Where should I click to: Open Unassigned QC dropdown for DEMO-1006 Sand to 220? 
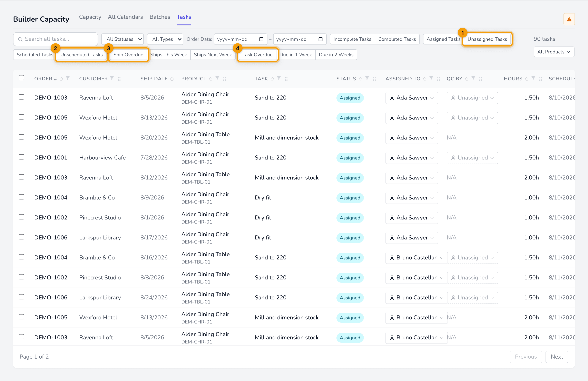point(473,298)
